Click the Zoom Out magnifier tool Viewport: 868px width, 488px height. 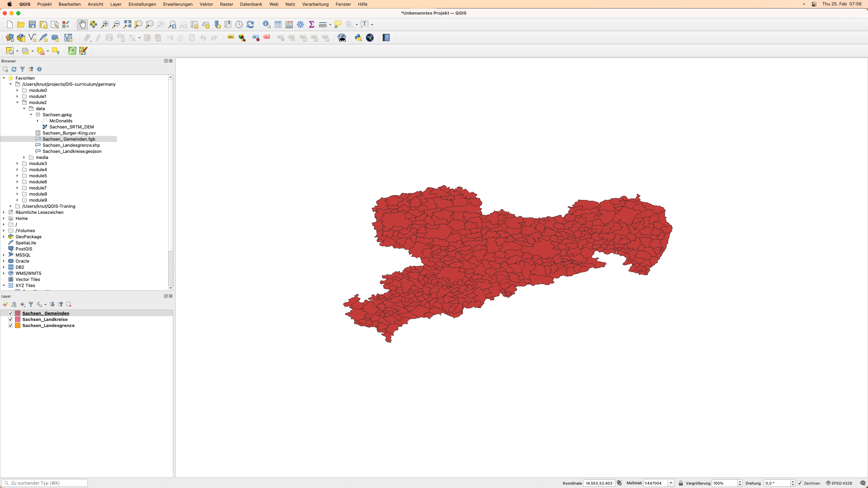116,24
